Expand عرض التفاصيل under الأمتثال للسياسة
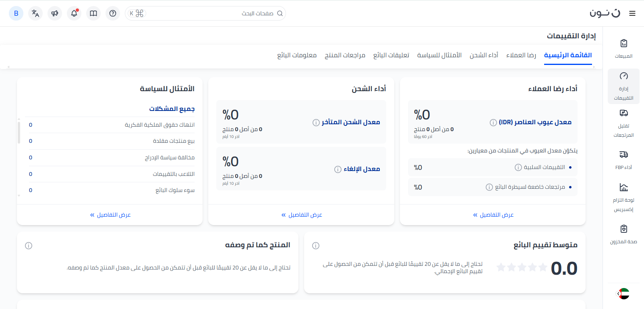 110,215
